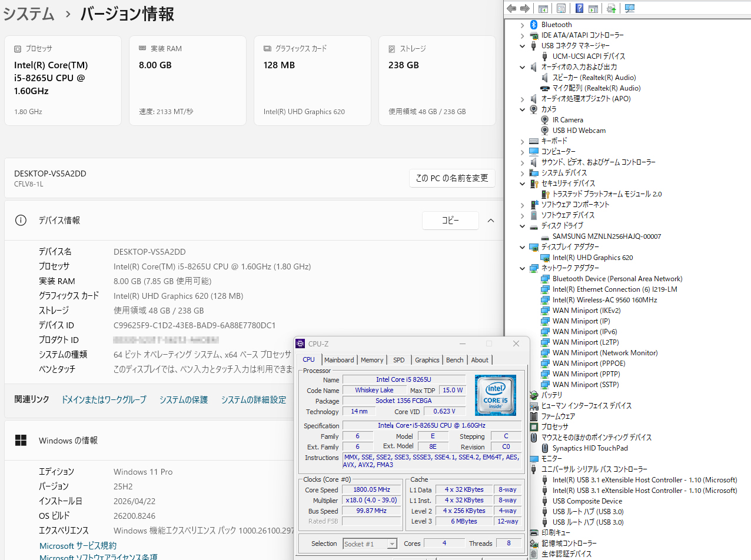Click the Bluetooth category icon in Device Manager
751x560 pixels.
534,25
